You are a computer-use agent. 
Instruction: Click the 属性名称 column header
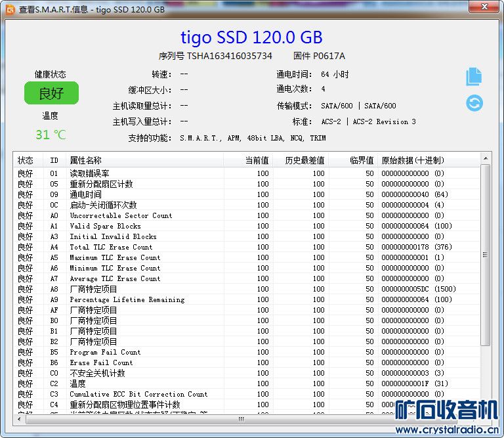pyautogui.click(x=144, y=160)
